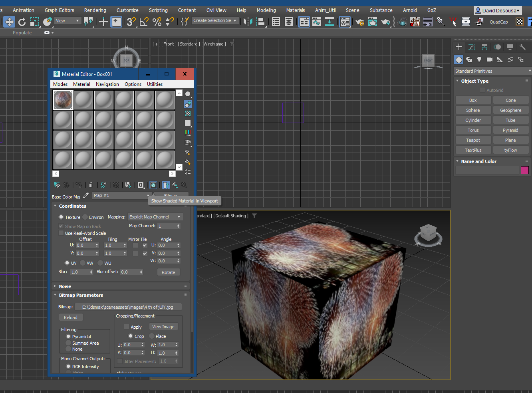Open the Explicit Map Channel dropdown
The image size is (532, 393).
tap(155, 216)
